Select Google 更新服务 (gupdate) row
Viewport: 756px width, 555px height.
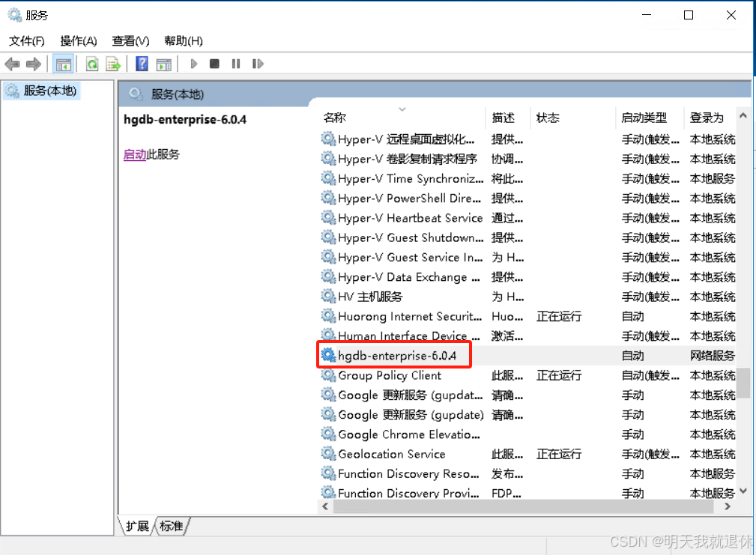527,414
